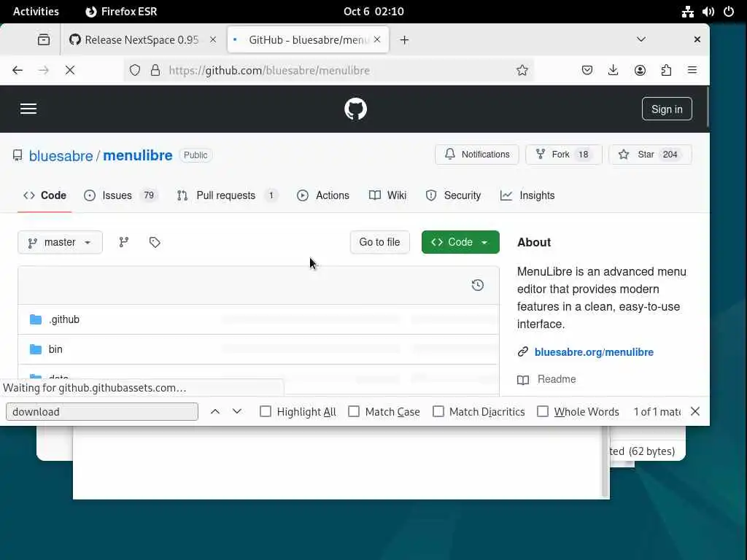This screenshot has height=560, width=747.
Task: Click the scrollbar in the background window
Action: (x=605, y=461)
